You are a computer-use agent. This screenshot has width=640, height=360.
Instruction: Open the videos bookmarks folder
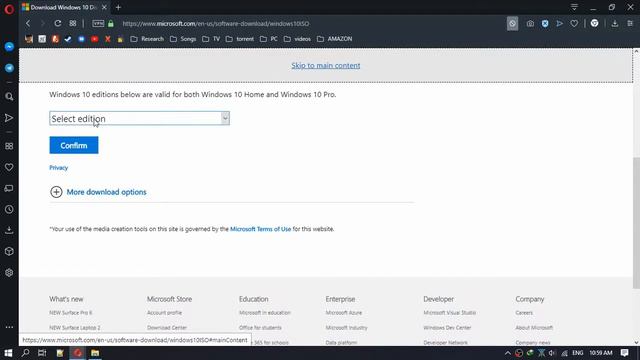point(298,39)
